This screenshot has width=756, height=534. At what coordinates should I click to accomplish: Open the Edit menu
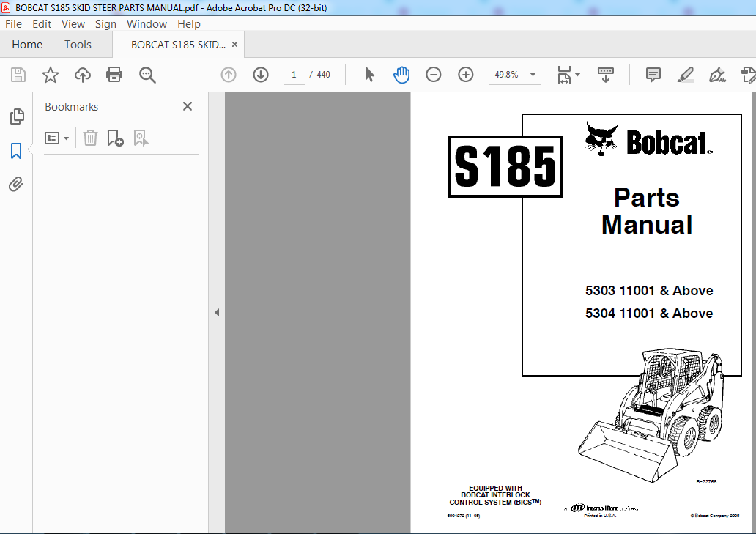point(42,24)
